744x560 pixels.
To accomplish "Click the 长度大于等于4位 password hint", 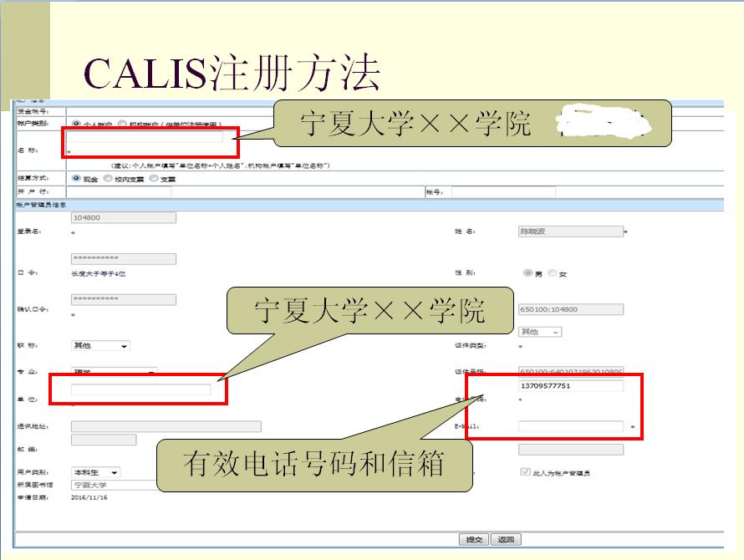I will click(x=98, y=274).
